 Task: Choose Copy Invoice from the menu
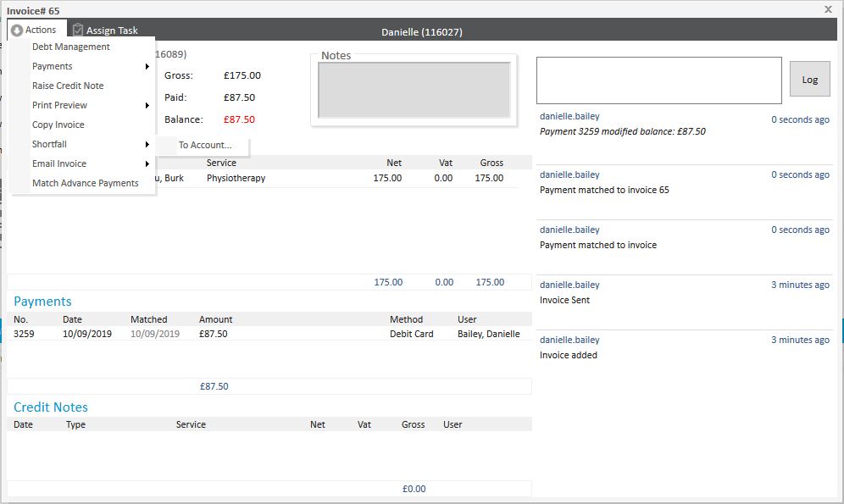click(58, 125)
